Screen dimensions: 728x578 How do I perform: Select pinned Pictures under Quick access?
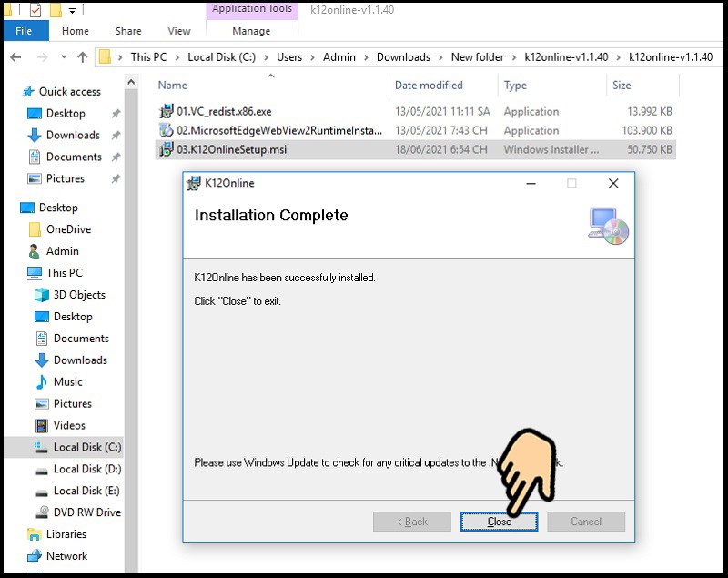pyautogui.click(x=65, y=178)
